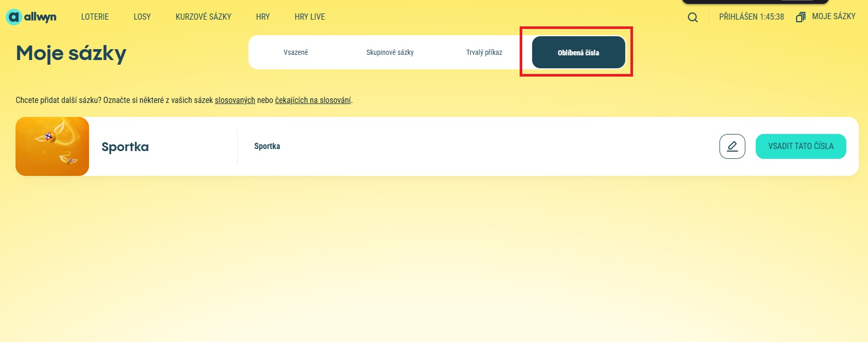
Task: Go to KURZOVÉ SÁZKY section
Action: pos(203,17)
